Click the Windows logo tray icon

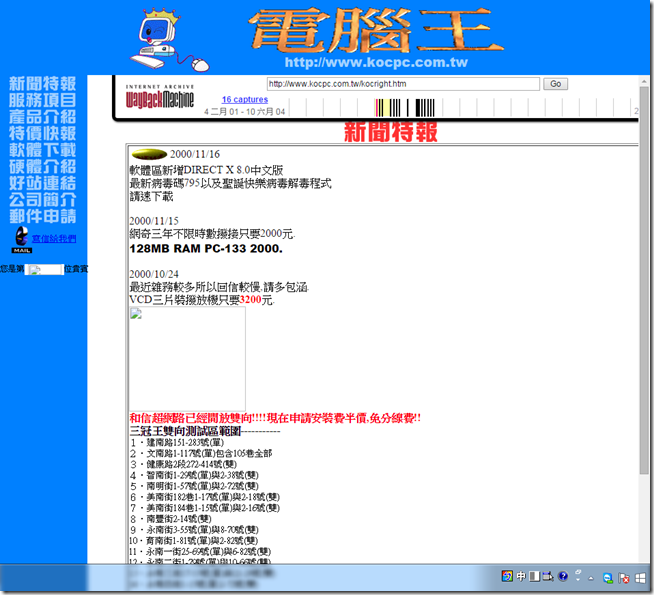(641, 578)
